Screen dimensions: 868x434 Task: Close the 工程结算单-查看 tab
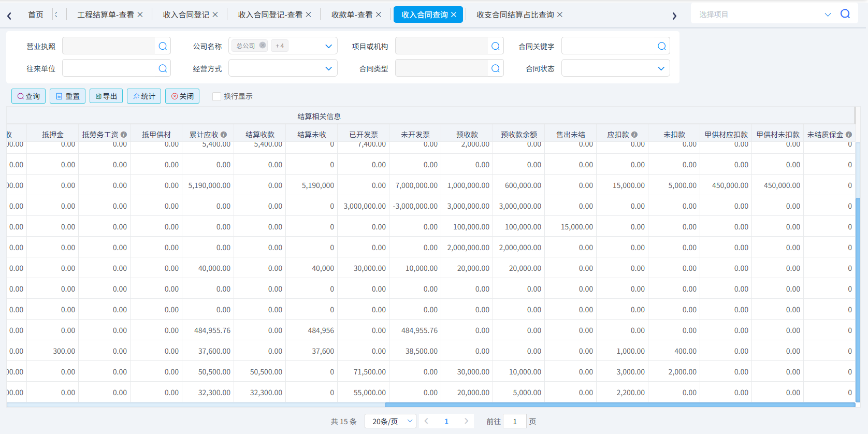tap(140, 15)
